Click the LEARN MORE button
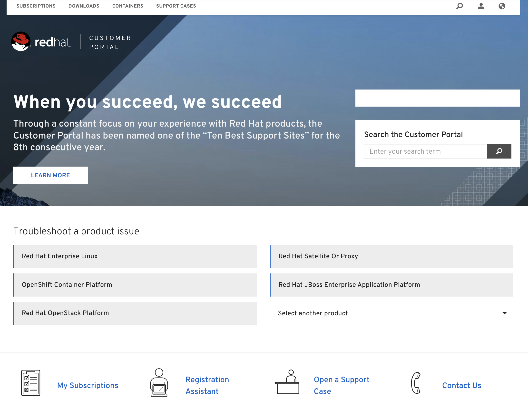Image resolution: width=528 pixels, height=420 pixels. tap(50, 175)
